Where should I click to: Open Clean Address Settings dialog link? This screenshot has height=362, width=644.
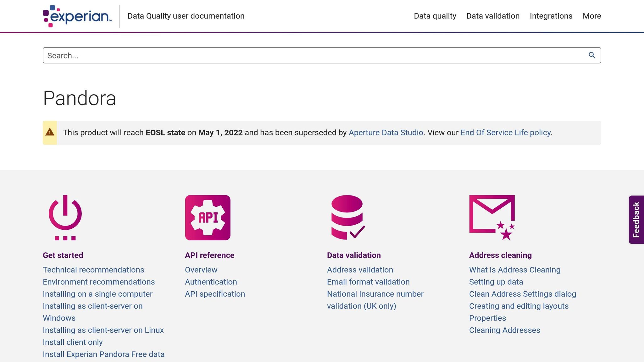click(523, 294)
